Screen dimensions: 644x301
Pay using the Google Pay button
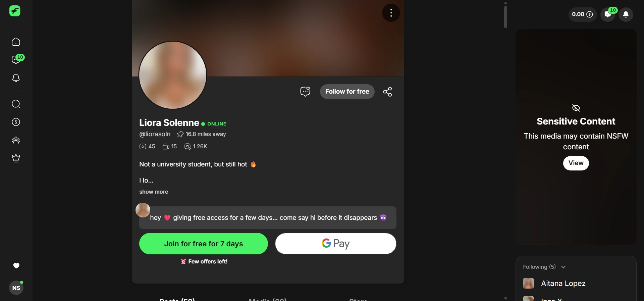point(336,244)
